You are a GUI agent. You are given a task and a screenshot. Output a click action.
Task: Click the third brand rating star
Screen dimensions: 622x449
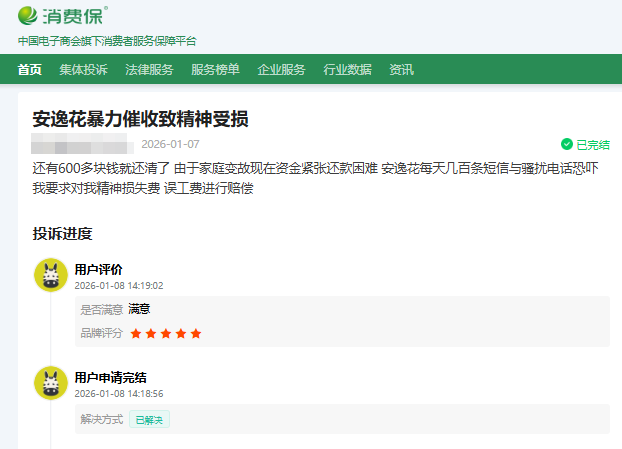click(x=166, y=333)
